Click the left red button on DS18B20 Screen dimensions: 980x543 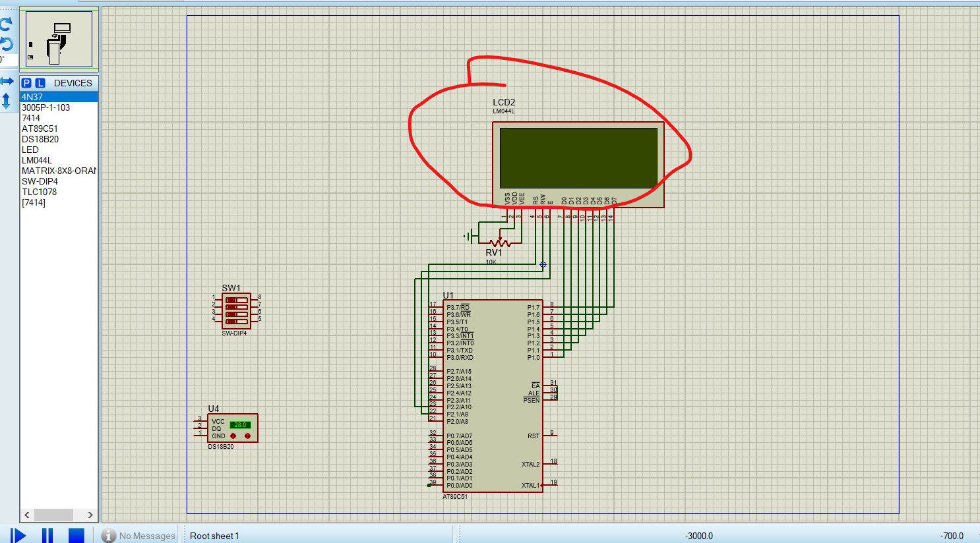pos(233,436)
